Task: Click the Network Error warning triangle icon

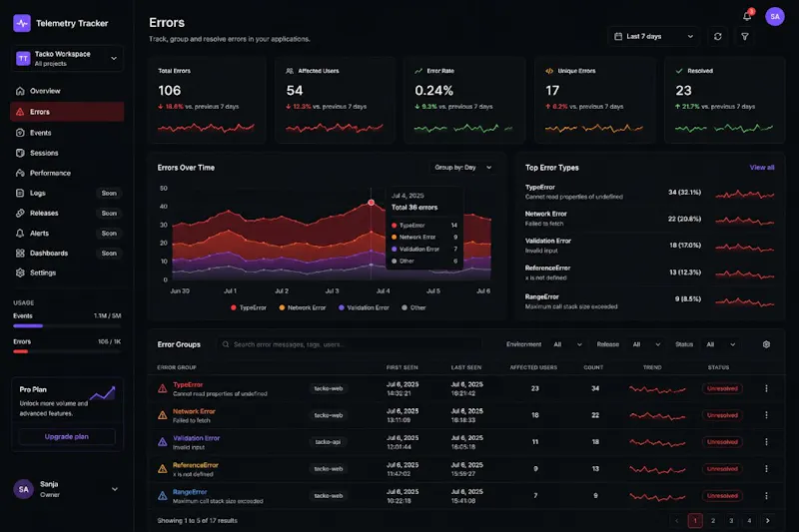Action: [x=163, y=415]
